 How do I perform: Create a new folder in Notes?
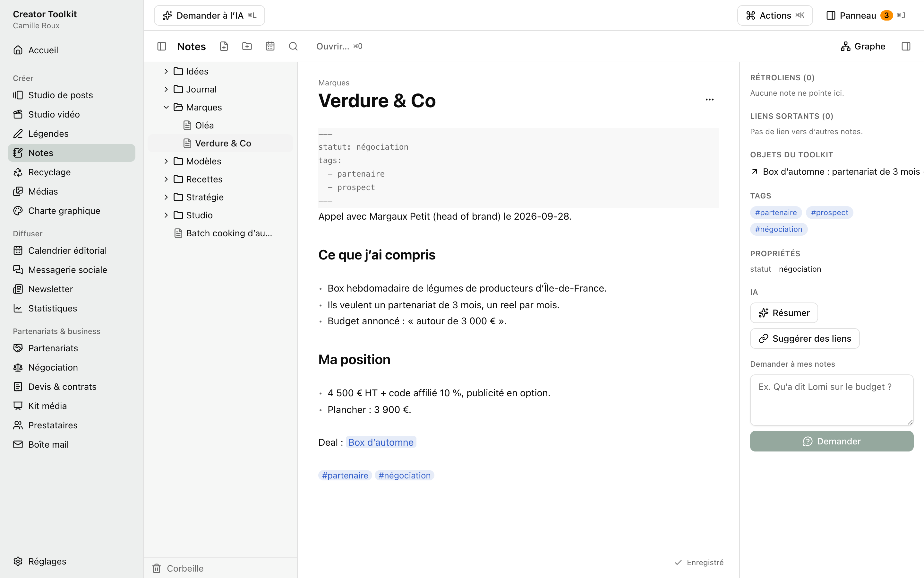[x=247, y=46]
